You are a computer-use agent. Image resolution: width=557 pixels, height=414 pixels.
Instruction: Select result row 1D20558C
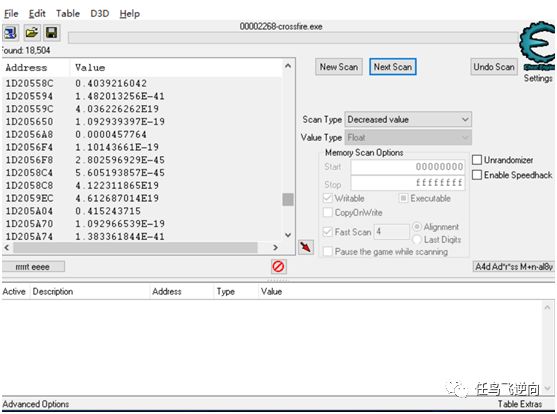(x=142, y=83)
